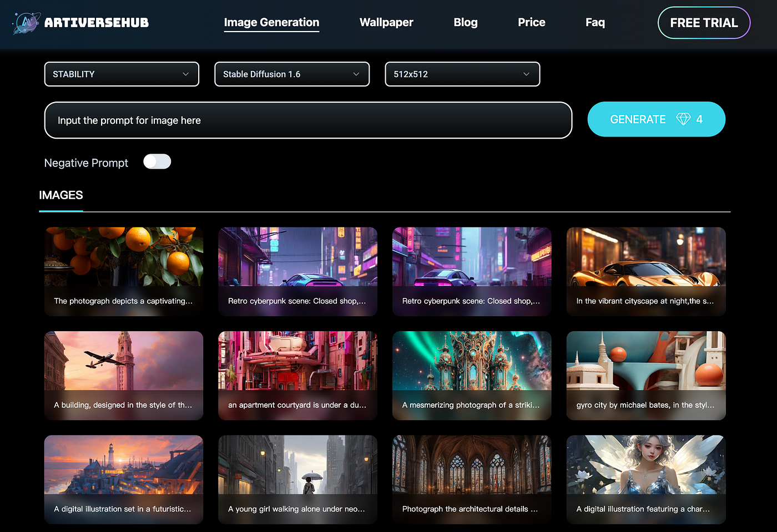Click caption 'A young girl walking alone under neo...'
777x532 pixels.
296,509
